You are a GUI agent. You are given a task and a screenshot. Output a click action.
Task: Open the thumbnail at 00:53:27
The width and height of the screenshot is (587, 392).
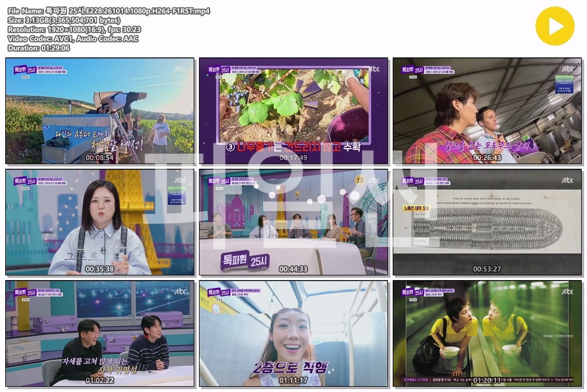coord(487,222)
